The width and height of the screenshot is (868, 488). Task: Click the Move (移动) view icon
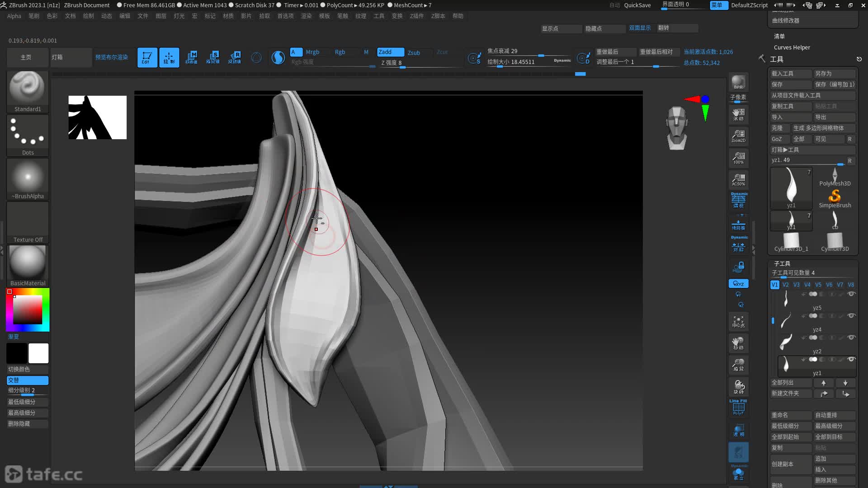738,343
